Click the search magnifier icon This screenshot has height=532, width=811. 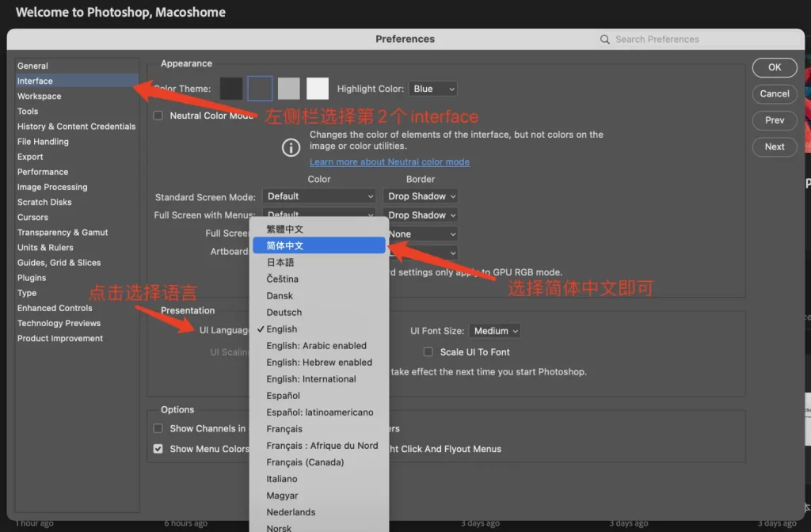pos(604,39)
